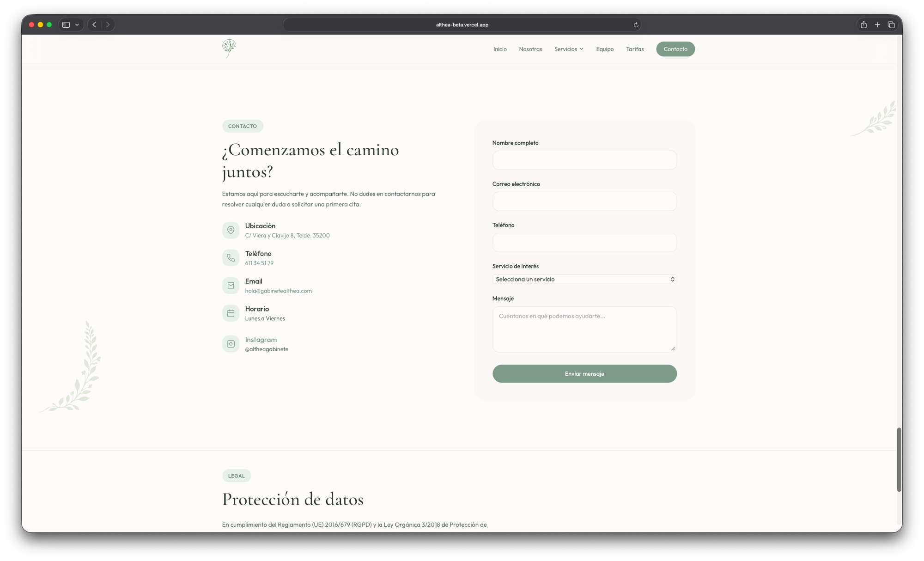Click the phone icon next to Teléfono
Screen dimensions: 924x561
[x=231, y=257]
